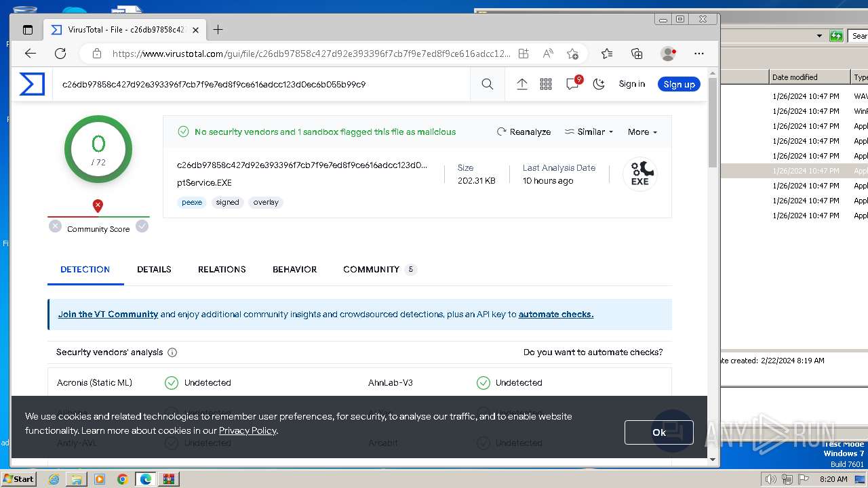Click the Security vendors' analysis info icon
The height and width of the screenshot is (488, 868).
pyautogui.click(x=172, y=352)
